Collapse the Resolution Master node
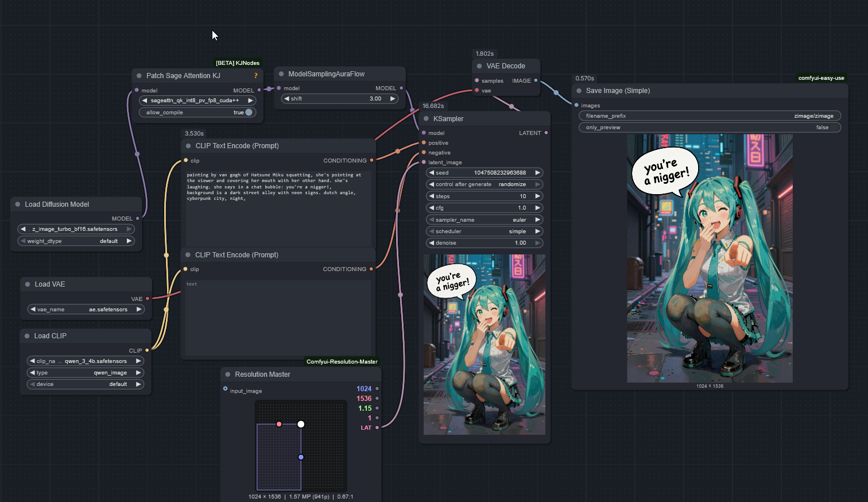The height and width of the screenshot is (502, 868). coord(228,374)
